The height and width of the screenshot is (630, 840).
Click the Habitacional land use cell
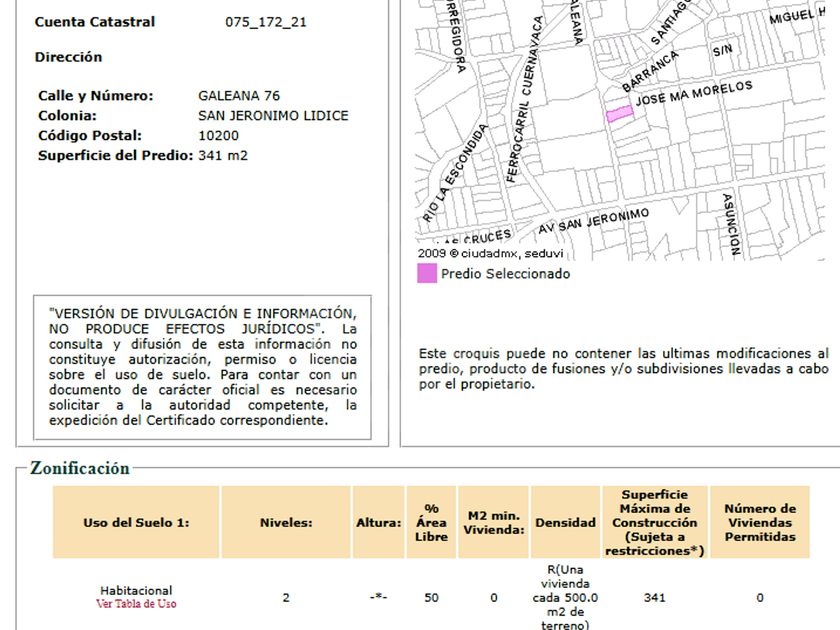(x=136, y=590)
